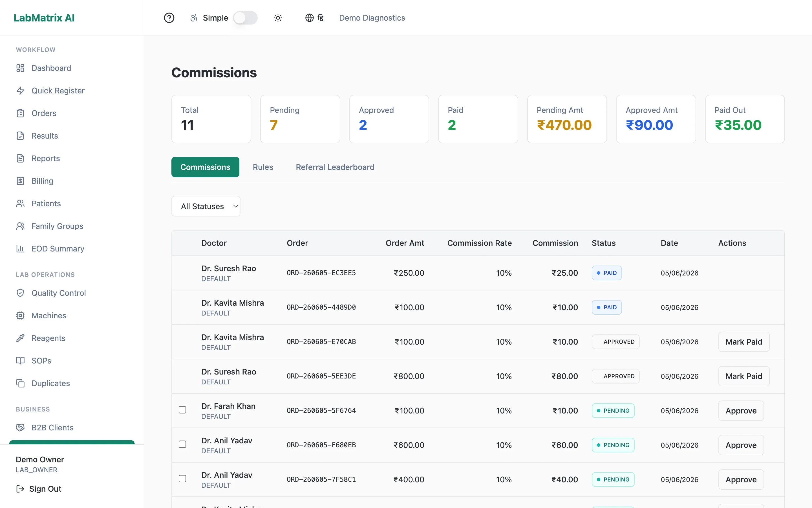The height and width of the screenshot is (508, 812).
Task: Switch to the Commissions tab
Action: [205, 167]
